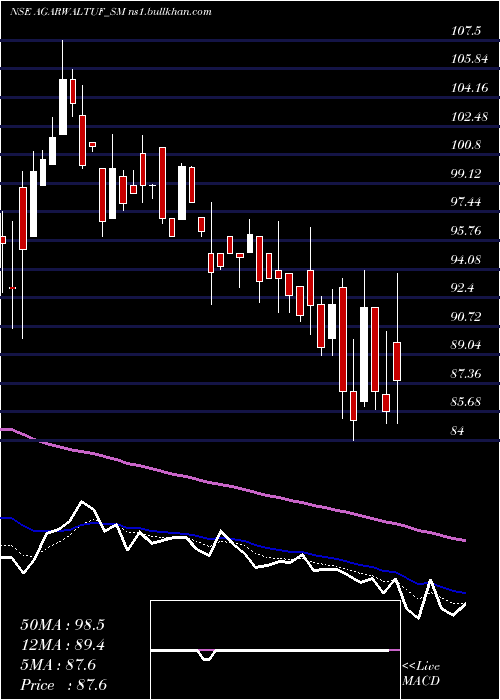The width and height of the screenshot is (500, 700).
Task: Select the 89.04 price axis label
Action: click(466, 345)
